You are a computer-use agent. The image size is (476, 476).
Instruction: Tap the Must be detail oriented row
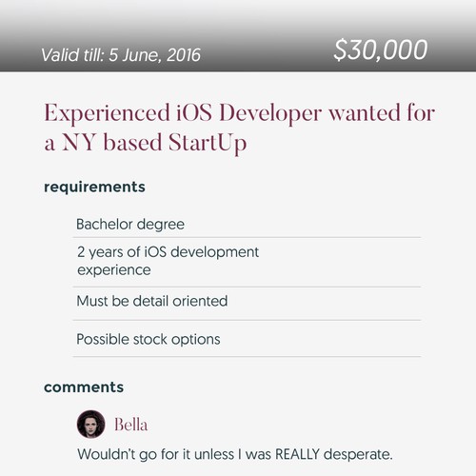(247, 304)
